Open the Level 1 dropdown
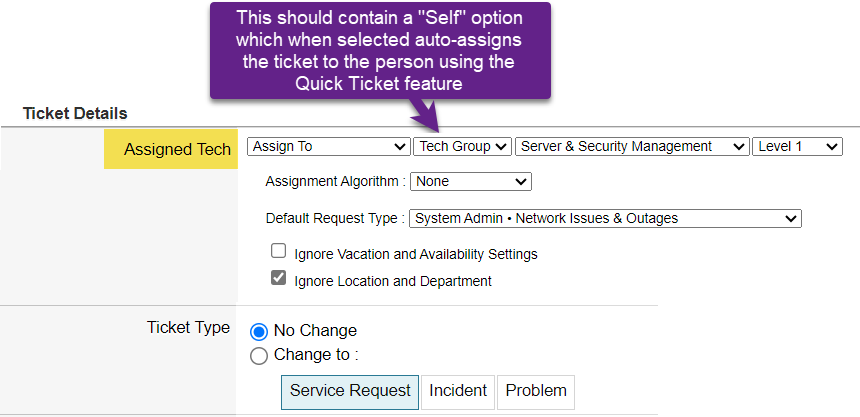The width and height of the screenshot is (860, 417). [798, 146]
